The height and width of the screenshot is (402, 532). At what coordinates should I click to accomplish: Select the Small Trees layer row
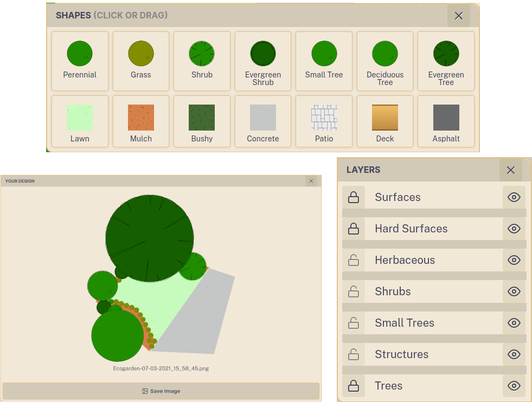[434, 323]
